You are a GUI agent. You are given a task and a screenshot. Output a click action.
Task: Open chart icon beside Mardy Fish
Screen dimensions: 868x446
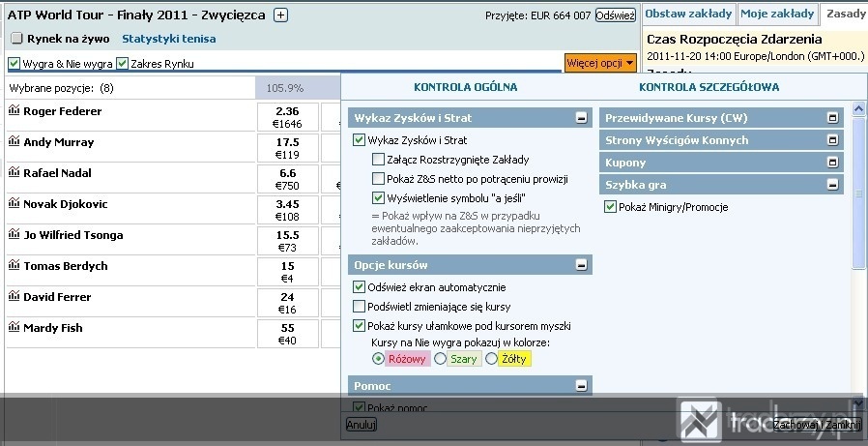[14, 327]
